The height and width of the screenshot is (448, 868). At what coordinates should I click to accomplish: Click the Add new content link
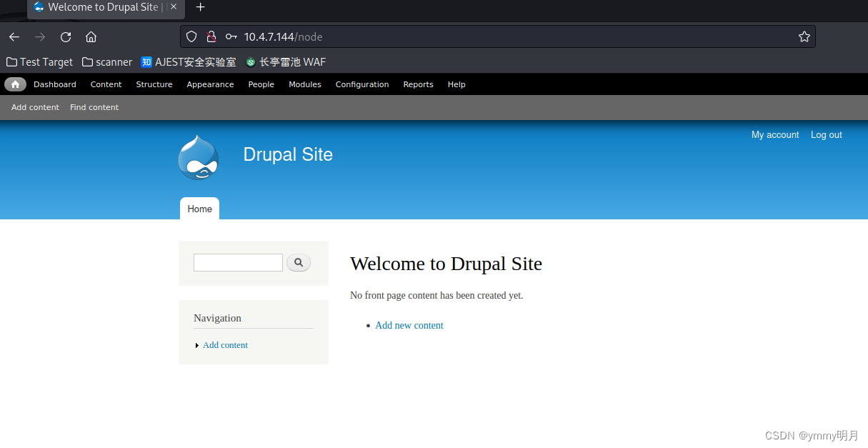[409, 325]
